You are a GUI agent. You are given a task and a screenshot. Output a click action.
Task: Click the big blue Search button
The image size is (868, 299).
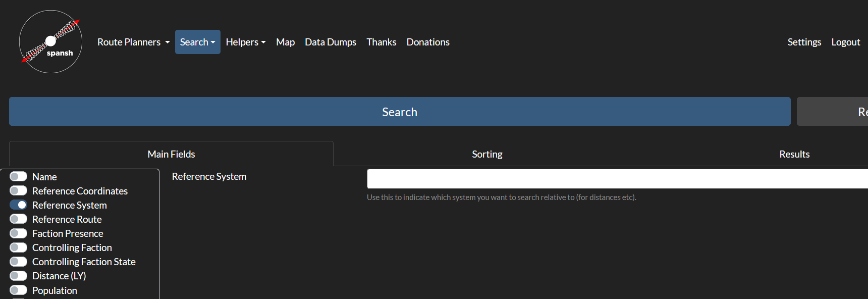pyautogui.click(x=400, y=112)
